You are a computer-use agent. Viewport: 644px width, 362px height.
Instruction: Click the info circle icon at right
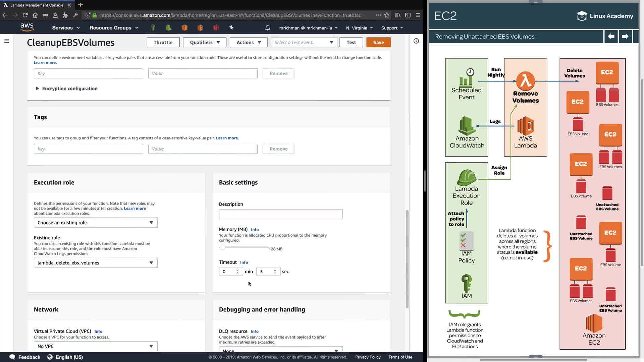[416, 41]
